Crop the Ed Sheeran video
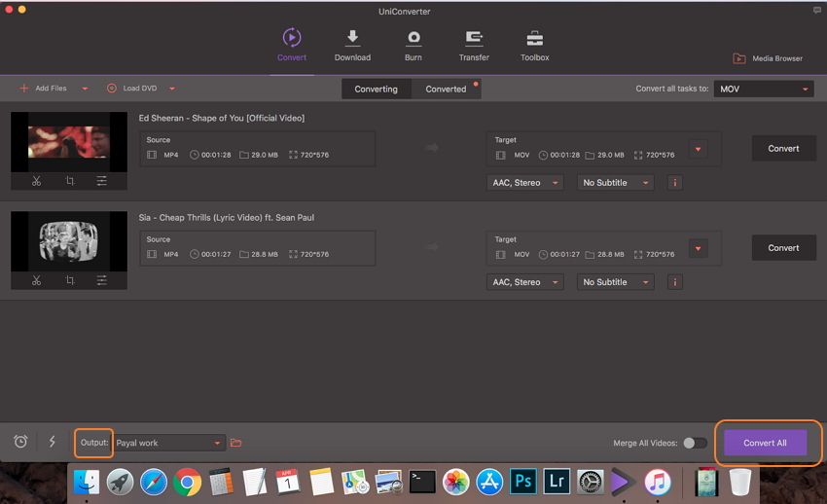 (70, 181)
